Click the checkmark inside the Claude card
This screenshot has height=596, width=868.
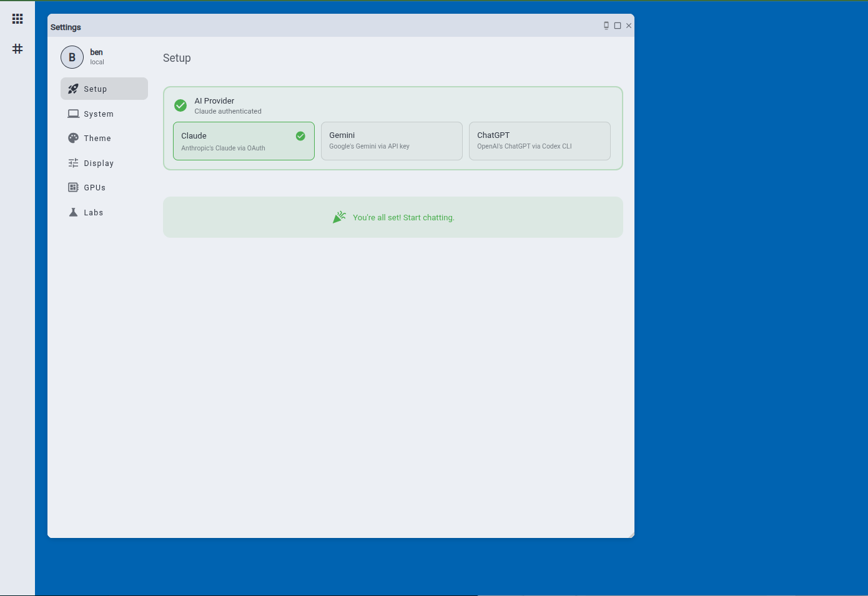point(300,135)
